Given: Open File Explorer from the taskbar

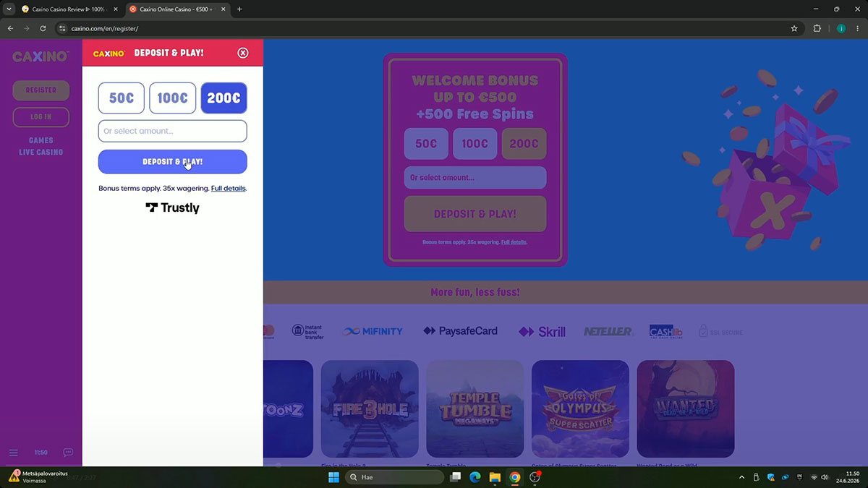Looking at the screenshot, I should [495, 477].
